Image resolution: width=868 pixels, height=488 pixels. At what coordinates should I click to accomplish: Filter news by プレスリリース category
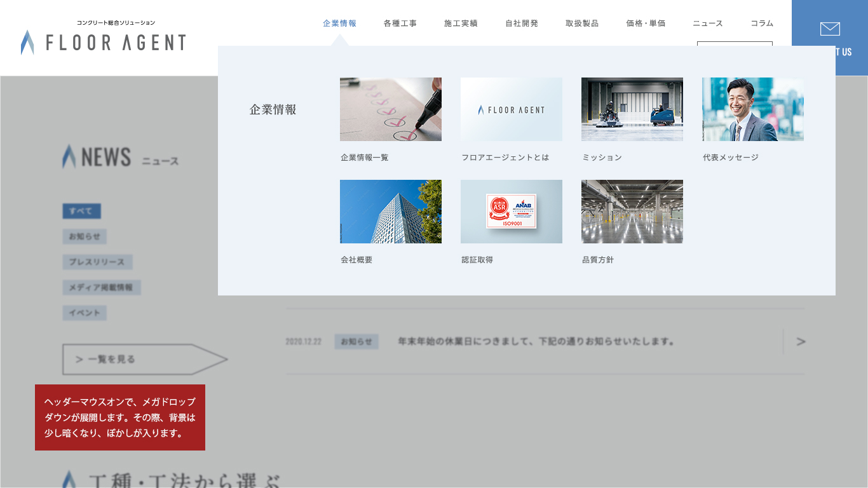(x=97, y=262)
